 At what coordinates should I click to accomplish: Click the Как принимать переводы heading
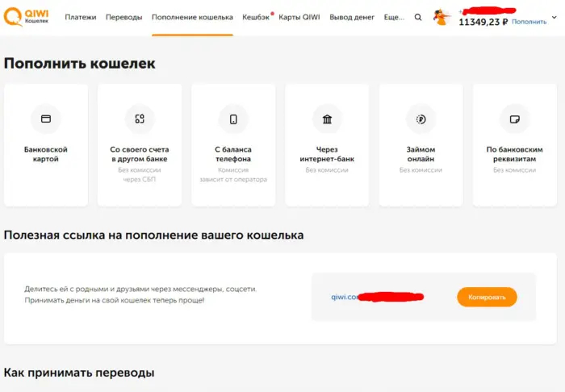pos(79,373)
